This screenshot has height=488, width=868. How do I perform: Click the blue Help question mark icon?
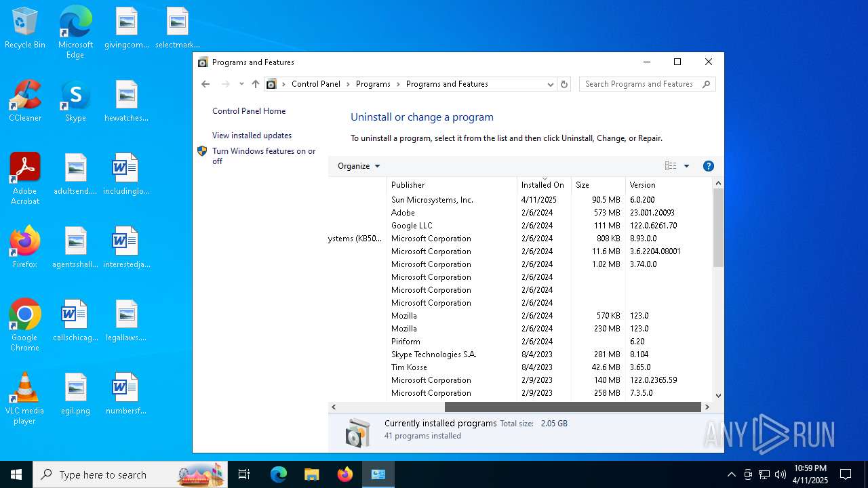[709, 166]
